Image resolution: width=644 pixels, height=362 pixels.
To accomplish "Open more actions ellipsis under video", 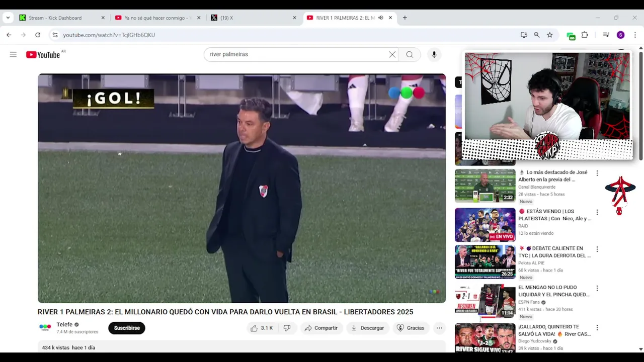I will [x=439, y=328].
